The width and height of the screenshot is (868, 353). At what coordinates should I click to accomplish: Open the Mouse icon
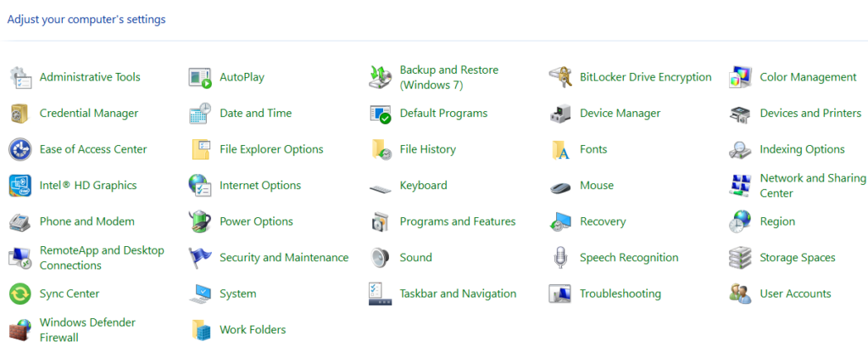[560, 188]
